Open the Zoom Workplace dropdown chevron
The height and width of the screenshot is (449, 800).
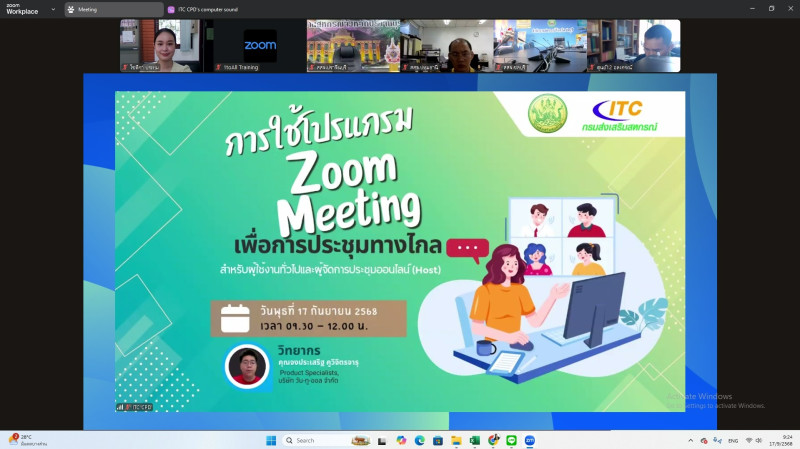pos(53,9)
